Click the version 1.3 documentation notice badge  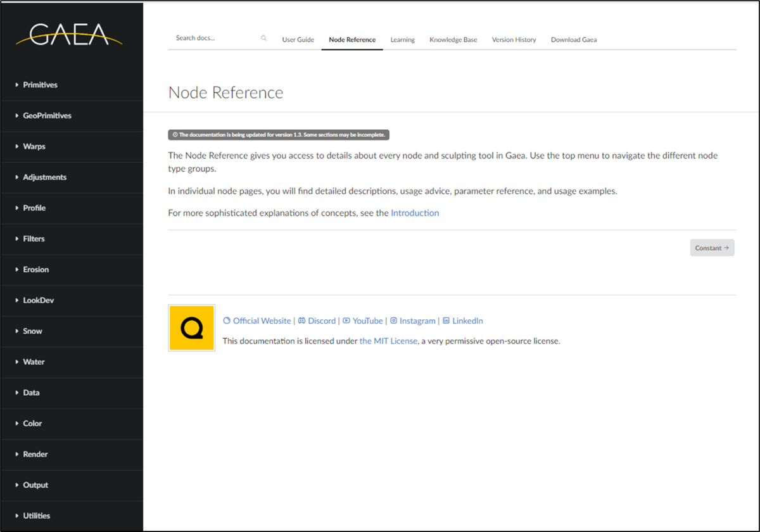coord(279,135)
